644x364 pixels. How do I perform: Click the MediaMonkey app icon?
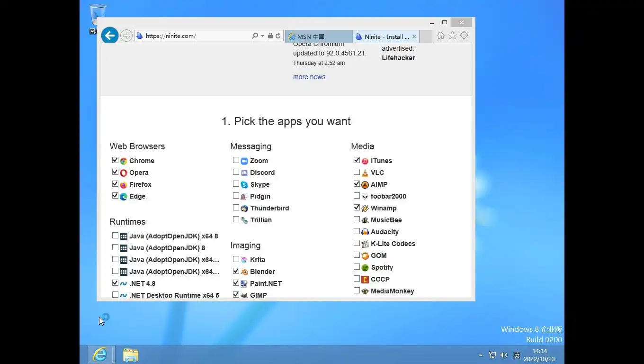365,291
